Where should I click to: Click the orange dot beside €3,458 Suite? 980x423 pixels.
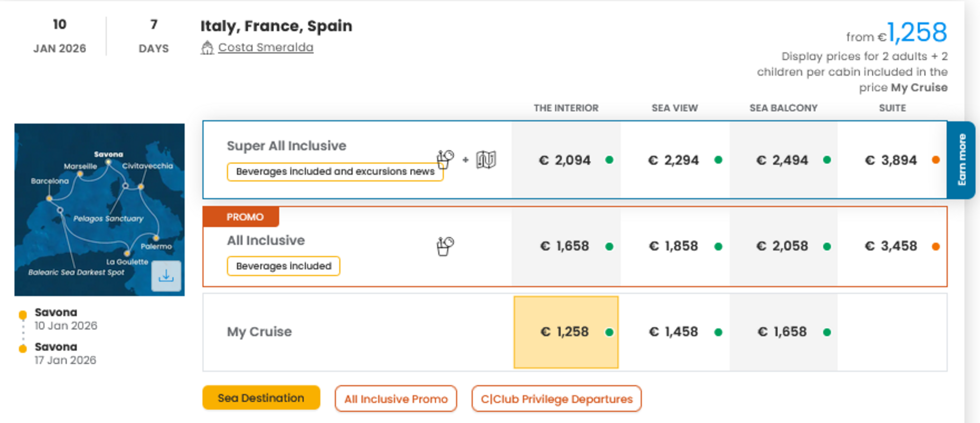(936, 246)
